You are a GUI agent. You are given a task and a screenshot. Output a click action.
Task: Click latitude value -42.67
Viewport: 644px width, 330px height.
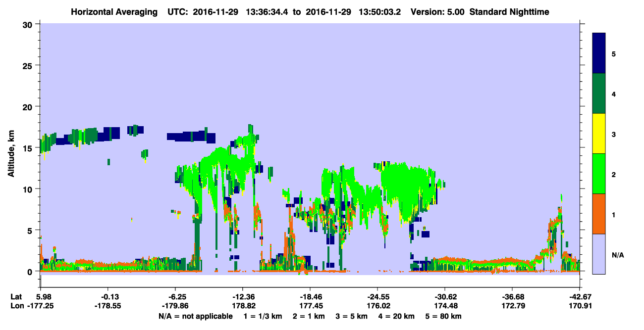pyautogui.click(x=580, y=296)
